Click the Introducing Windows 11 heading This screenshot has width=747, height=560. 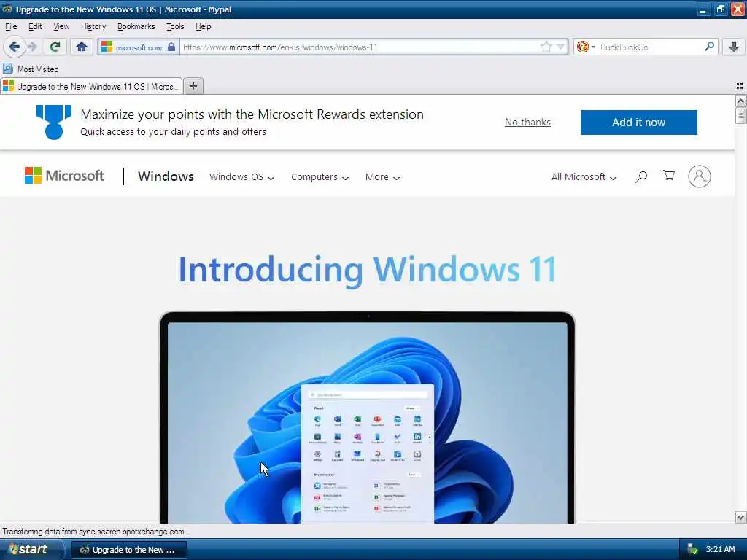point(367,270)
